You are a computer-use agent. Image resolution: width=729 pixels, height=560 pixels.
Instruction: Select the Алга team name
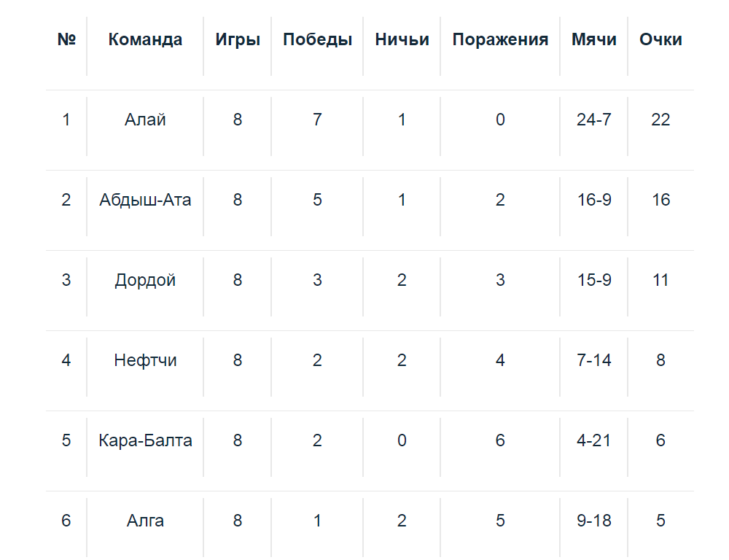tap(145, 521)
